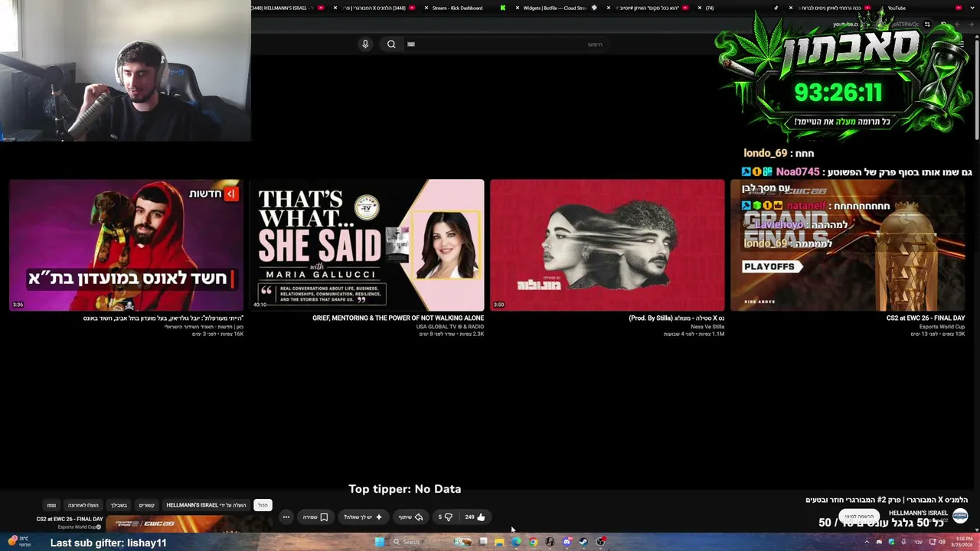
Task: Open the share button below the video
Action: pos(410,517)
